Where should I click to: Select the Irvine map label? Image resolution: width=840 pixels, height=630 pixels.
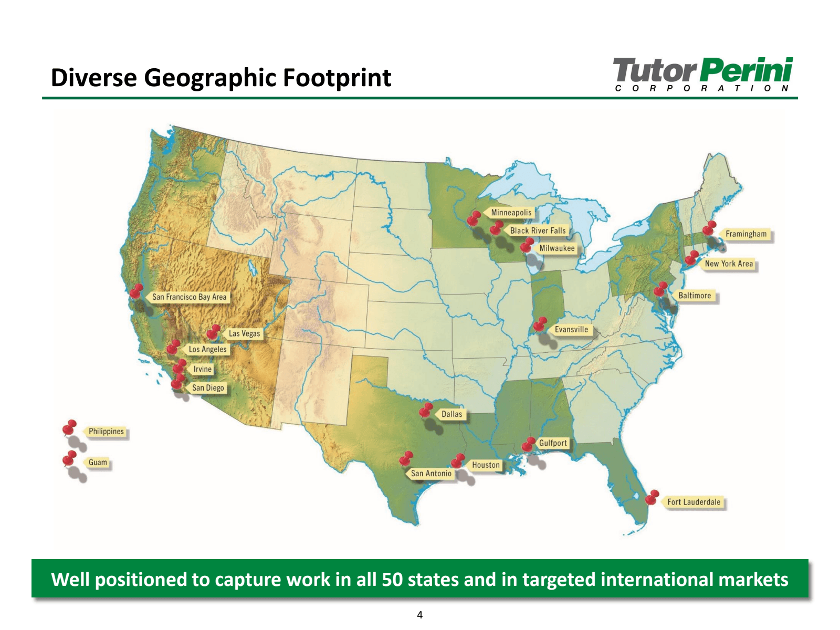(x=201, y=369)
